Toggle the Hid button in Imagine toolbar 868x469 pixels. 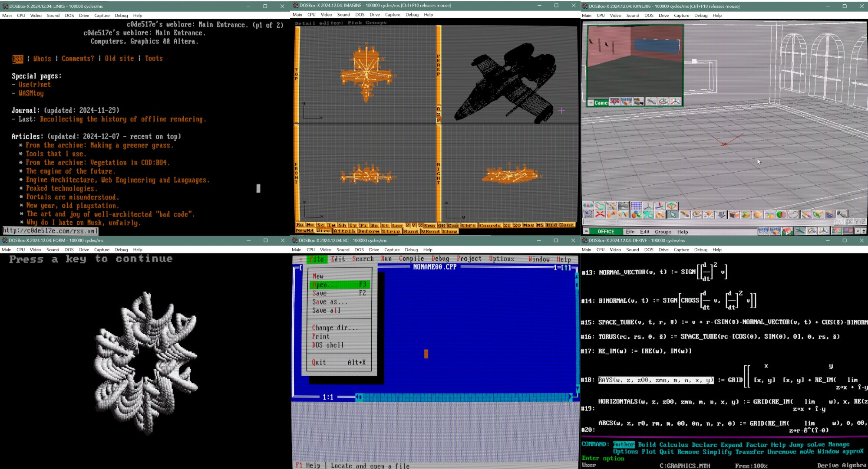[552, 225]
